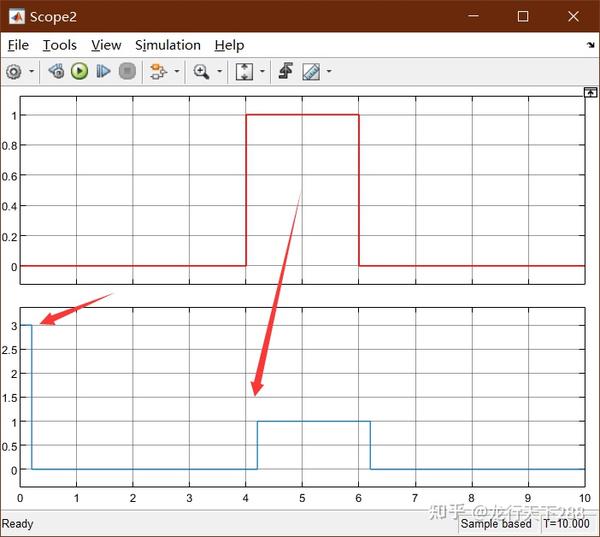Click the Sample based status bar text
The image size is (600, 537).
(496, 524)
